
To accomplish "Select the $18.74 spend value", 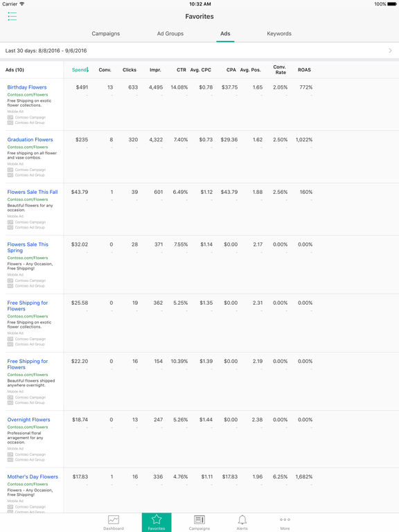I will 80,420.
